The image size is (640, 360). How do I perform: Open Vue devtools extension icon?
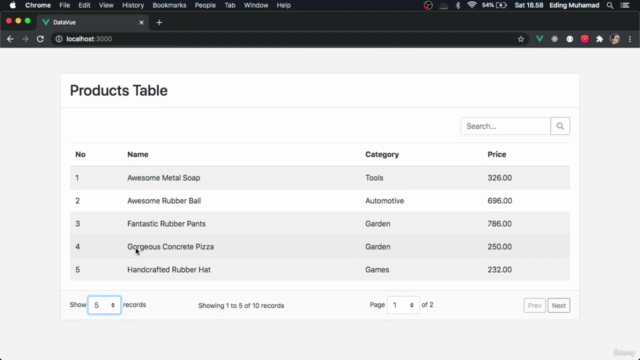(x=540, y=39)
